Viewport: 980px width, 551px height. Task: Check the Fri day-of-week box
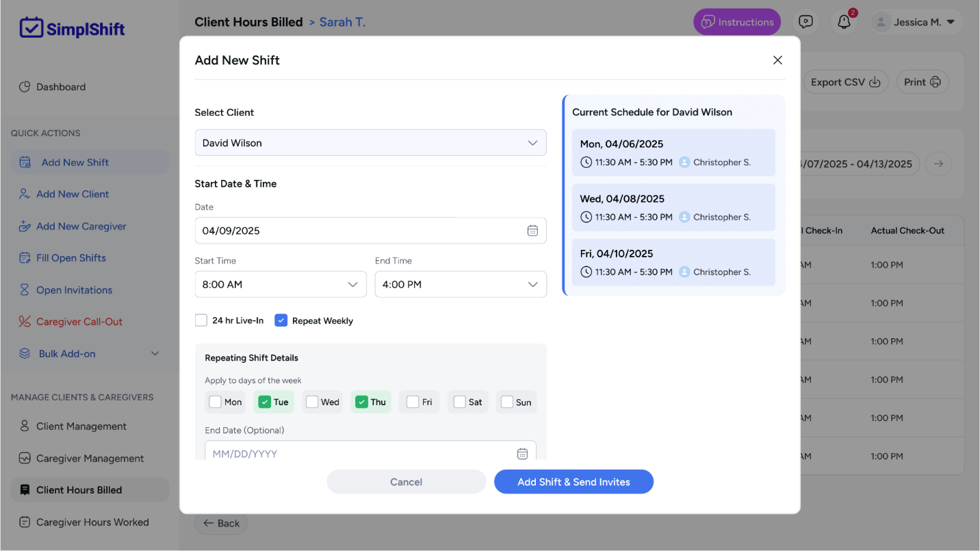411,402
